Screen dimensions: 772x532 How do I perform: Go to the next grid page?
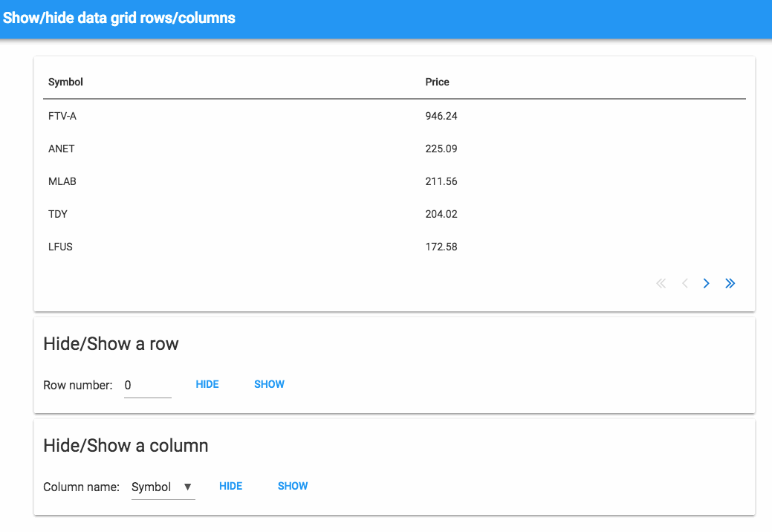pos(707,283)
